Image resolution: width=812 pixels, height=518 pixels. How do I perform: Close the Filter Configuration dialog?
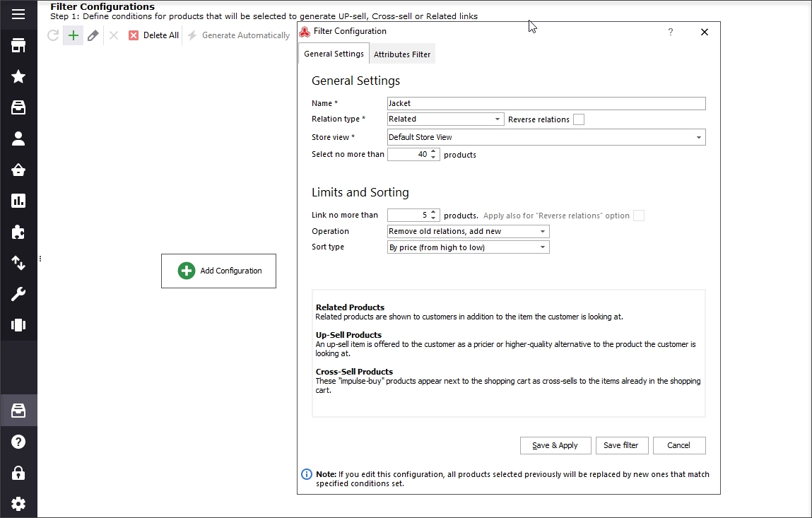point(705,32)
